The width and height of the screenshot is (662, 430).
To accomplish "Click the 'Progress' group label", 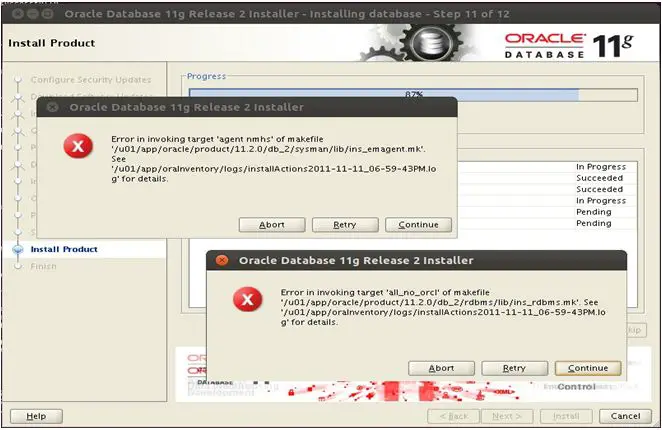I will pos(206,76).
